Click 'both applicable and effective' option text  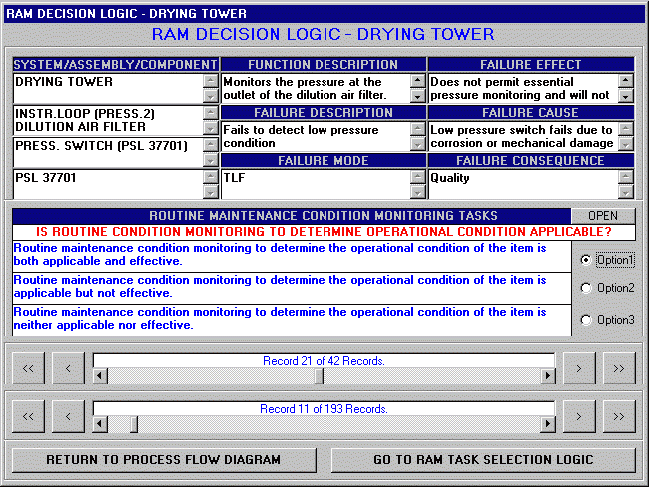(x=292, y=257)
